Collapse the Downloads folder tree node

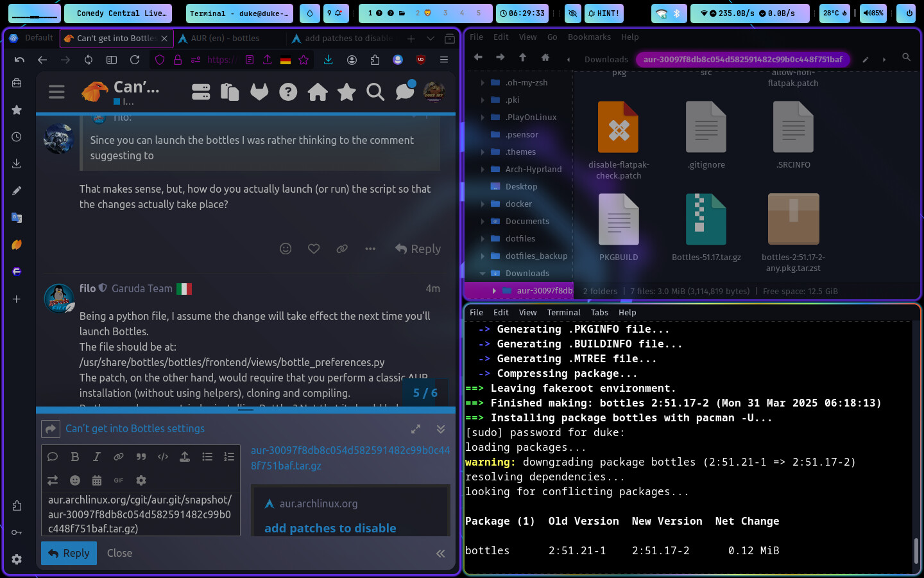coord(483,273)
